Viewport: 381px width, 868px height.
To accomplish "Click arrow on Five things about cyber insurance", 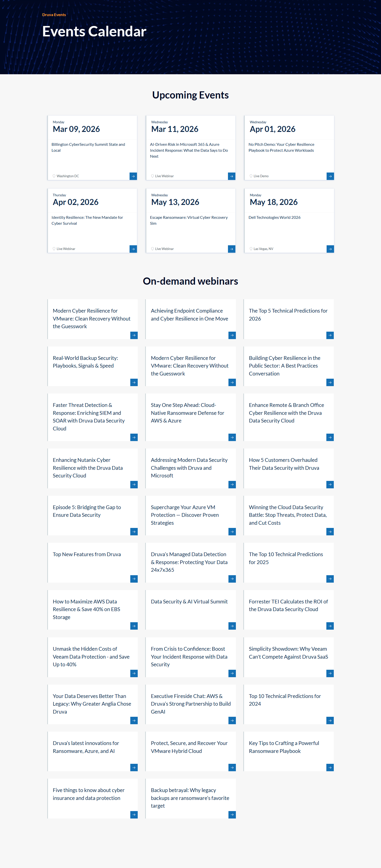I will [134, 815].
